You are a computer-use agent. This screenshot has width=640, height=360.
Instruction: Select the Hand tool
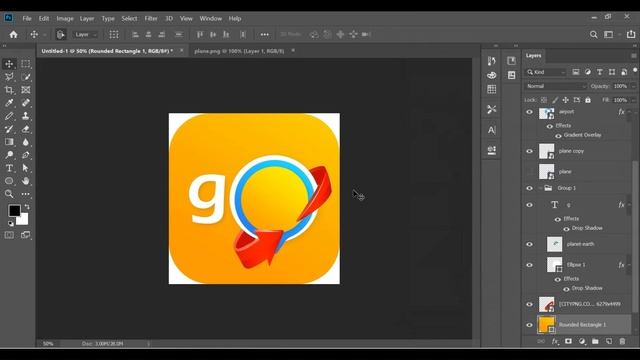(26, 181)
